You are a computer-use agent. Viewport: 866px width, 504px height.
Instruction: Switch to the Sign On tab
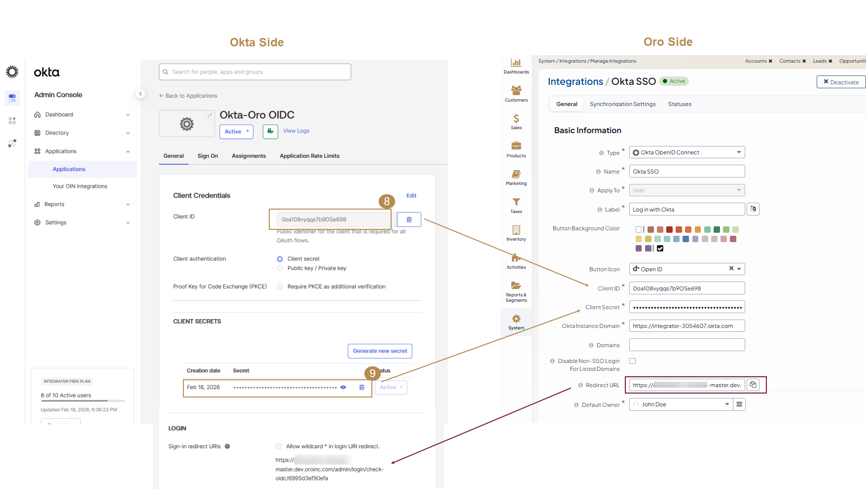pos(208,156)
